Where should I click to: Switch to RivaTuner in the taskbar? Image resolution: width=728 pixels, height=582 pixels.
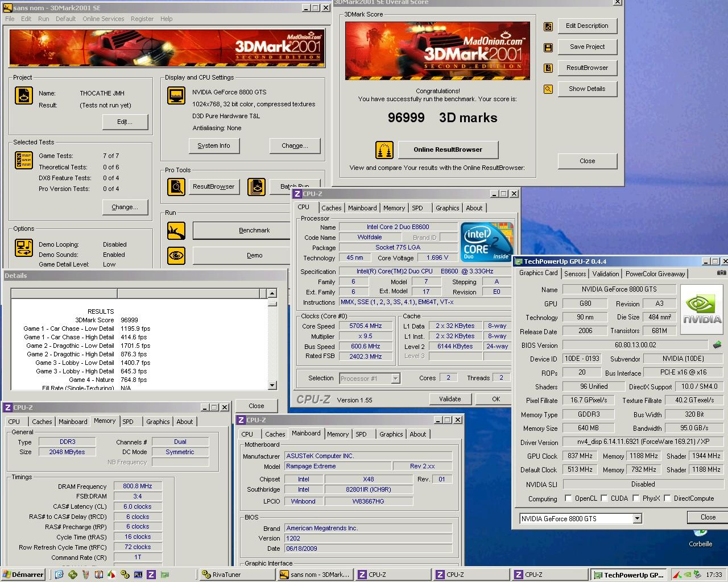point(237,575)
